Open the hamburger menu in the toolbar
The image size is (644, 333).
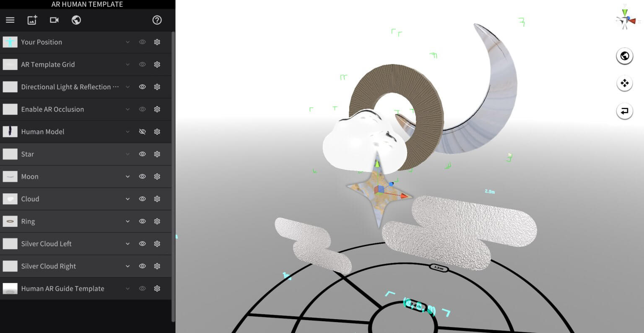click(10, 20)
